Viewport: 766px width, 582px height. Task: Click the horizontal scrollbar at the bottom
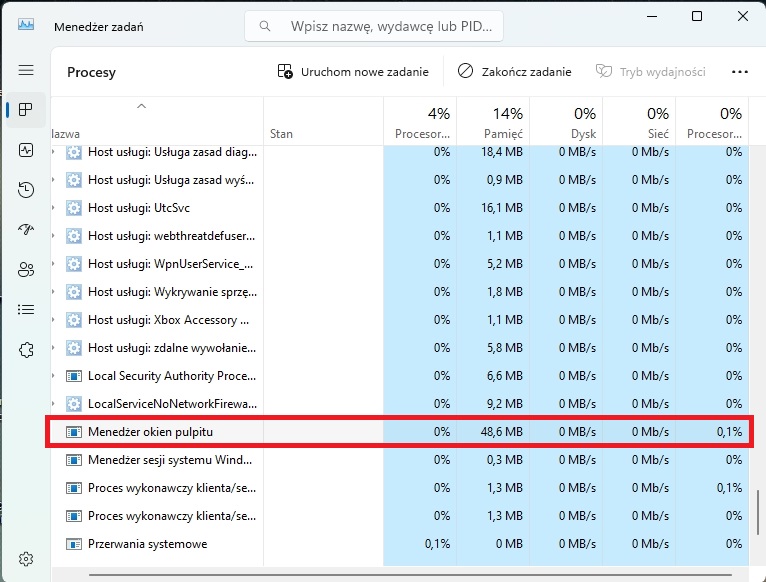pyautogui.click(x=410, y=575)
